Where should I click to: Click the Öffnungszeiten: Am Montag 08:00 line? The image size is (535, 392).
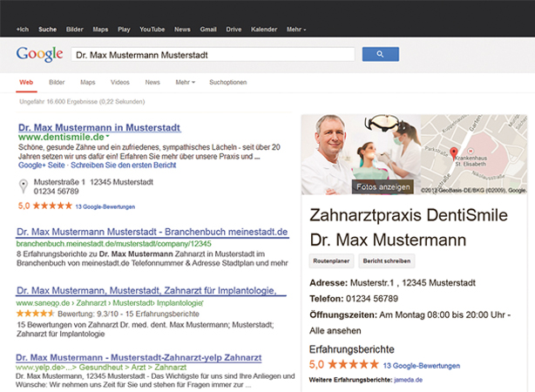point(410,314)
